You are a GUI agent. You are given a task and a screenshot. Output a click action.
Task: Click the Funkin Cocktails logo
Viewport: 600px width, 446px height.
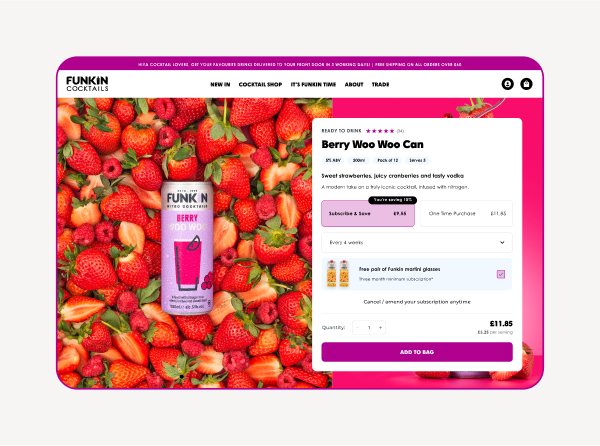click(87, 84)
